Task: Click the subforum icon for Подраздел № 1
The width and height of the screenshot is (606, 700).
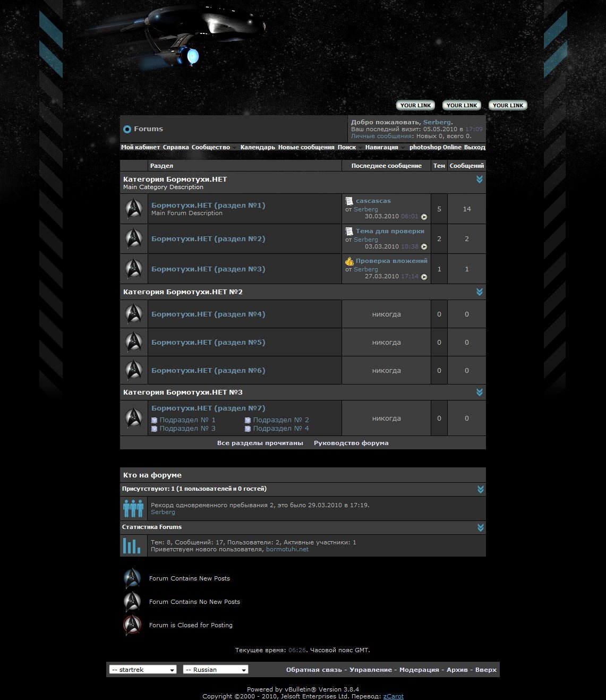Action: click(x=154, y=420)
